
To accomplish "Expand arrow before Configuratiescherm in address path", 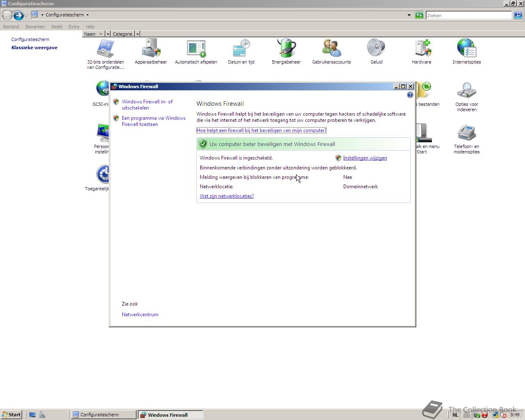I will point(42,15).
